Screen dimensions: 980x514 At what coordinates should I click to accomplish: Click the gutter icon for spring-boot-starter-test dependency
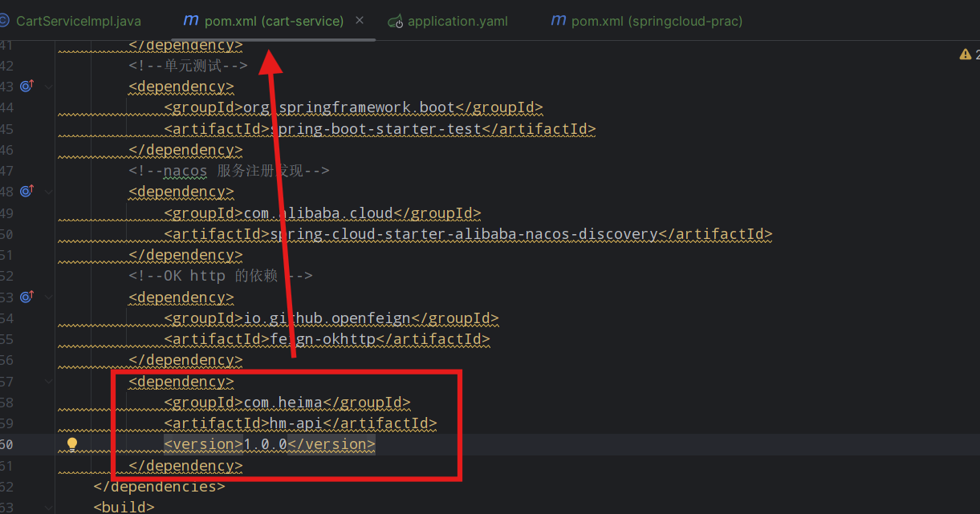click(26, 86)
